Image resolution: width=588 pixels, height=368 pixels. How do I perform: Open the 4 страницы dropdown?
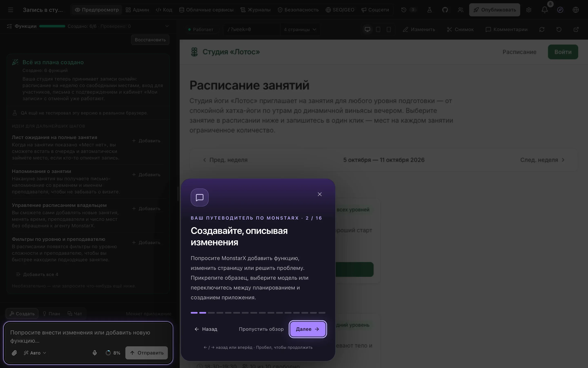(x=300, y=29)
